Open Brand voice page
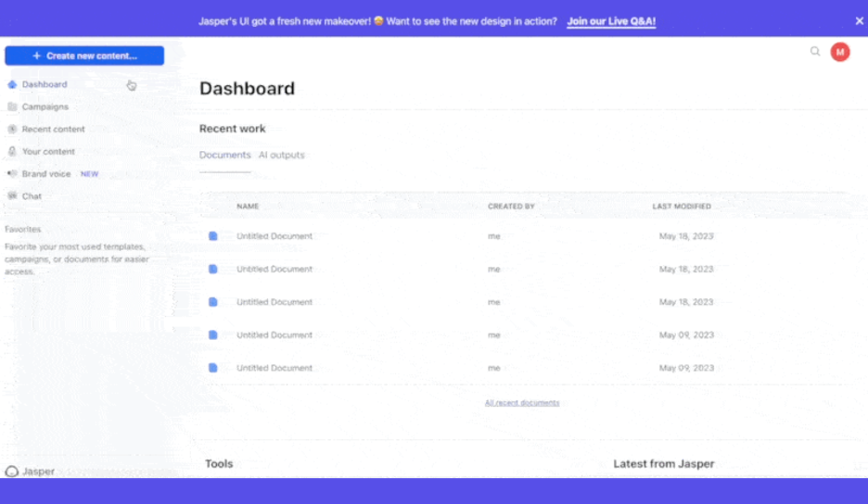This screenshot has width=868, height=504. [x=46, y=174]
